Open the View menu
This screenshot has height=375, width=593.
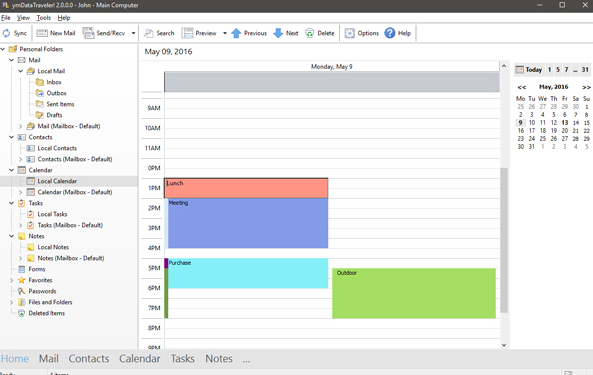click(x=23, y=18)
